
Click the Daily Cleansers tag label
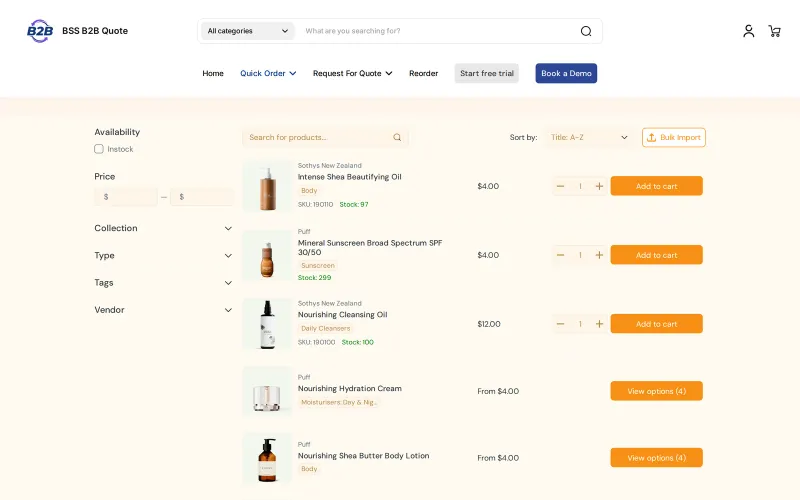[326, 329]
